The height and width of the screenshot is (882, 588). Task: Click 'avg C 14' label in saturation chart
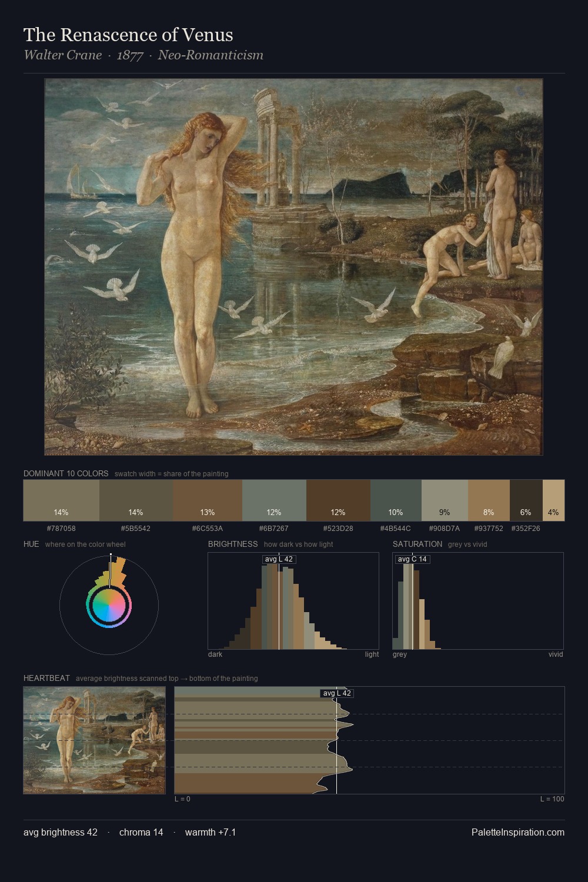(412, 559)
